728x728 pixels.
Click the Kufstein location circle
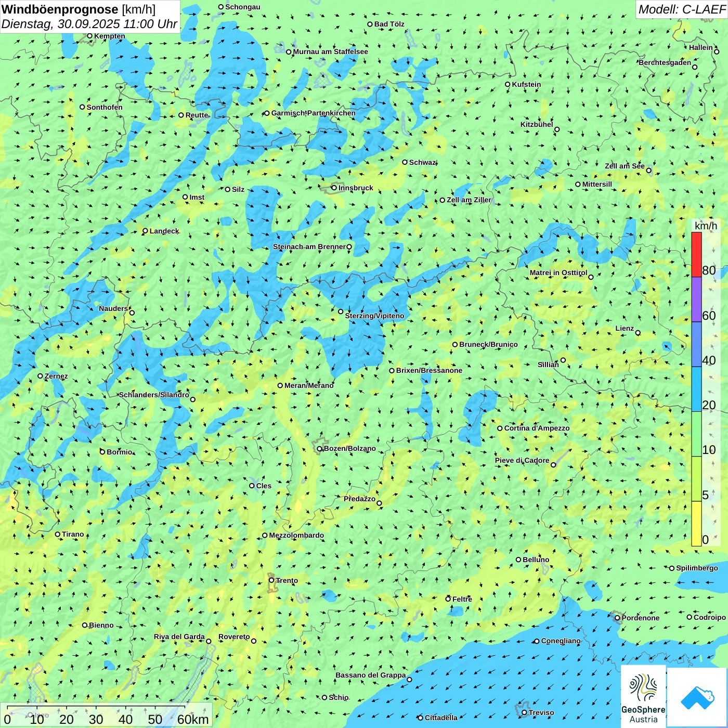pos(508,84)
